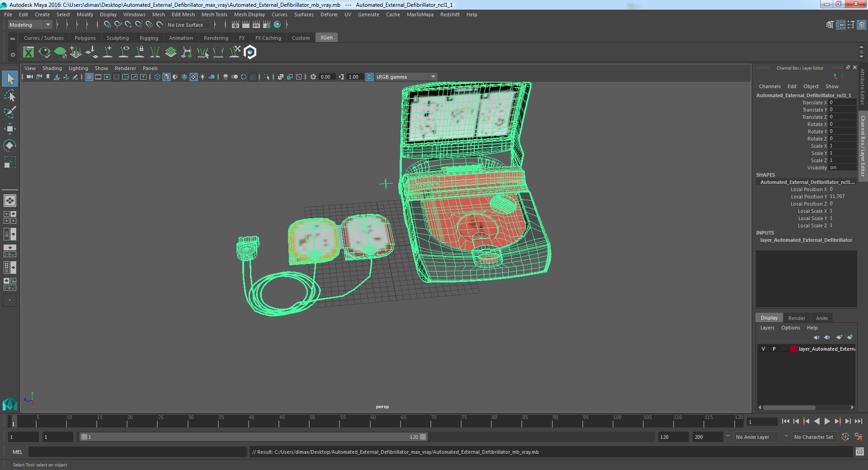Open shelf tab list menu button
This screenshot has width=868, height=470.
13,39
